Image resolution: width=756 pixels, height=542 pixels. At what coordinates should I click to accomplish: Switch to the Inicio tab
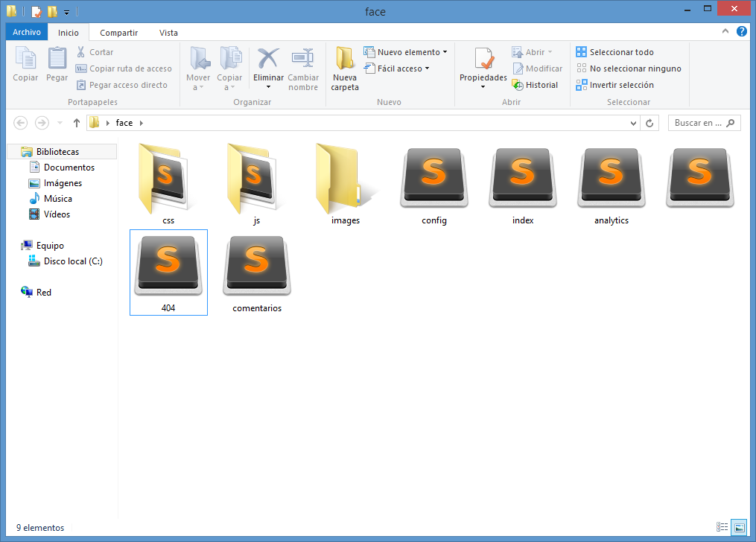pos(69,32)
